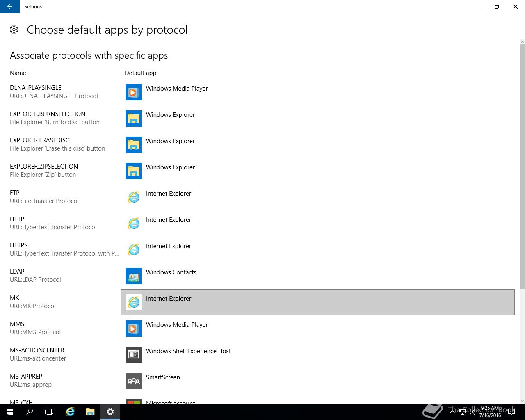Click the Internet Explorer icon in FTP row
The height and width of the screenshot is (420, 525).
click(134, 197)
